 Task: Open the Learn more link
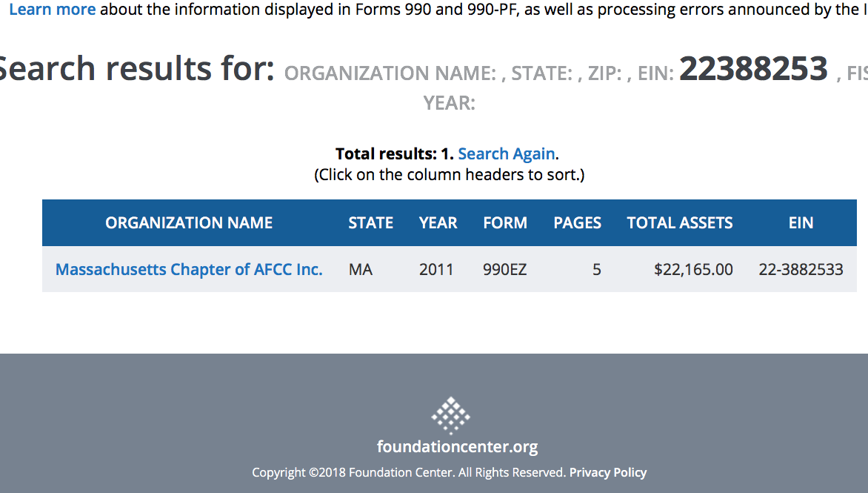[53, 10]
